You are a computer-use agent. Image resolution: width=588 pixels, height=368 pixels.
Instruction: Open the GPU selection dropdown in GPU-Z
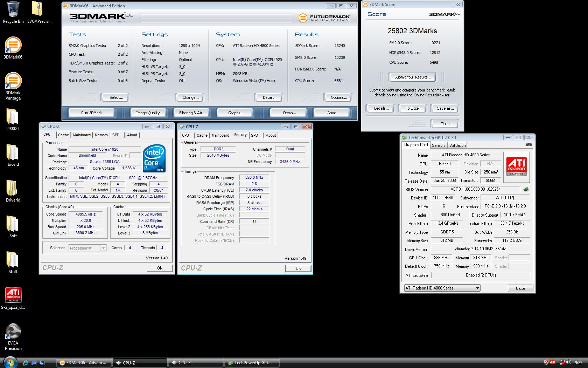point(442,288)
